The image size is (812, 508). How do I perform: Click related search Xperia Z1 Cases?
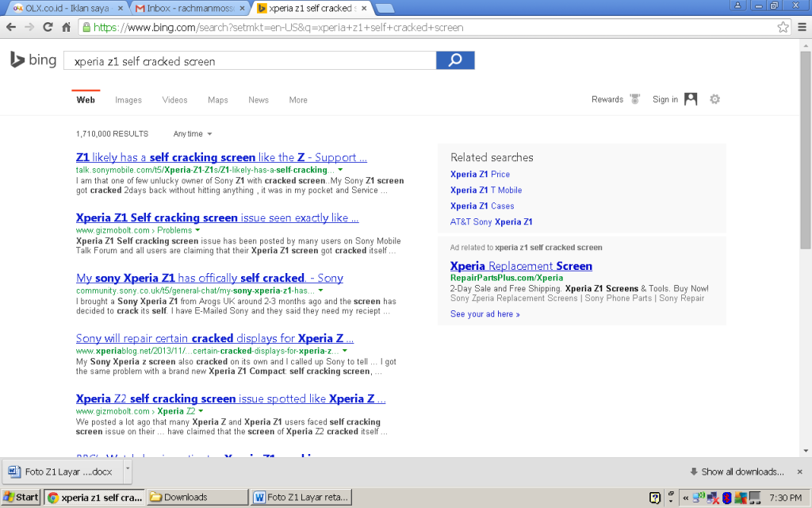(482, 206)
